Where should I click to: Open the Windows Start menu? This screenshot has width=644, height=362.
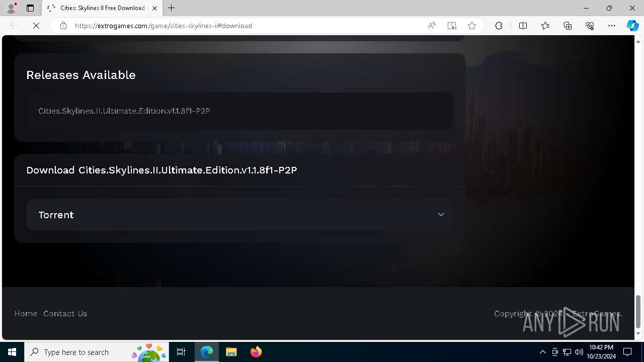pos(12,352)
